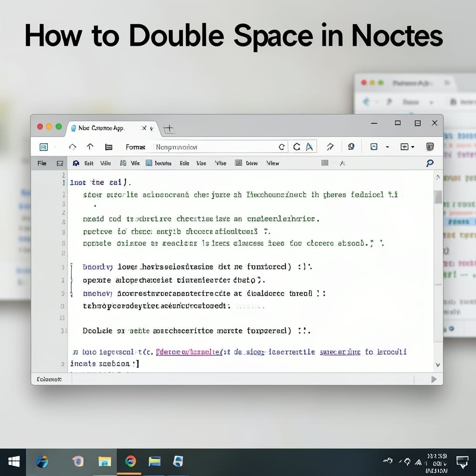Expand the dropdown arrow after blue square icon
This screenshot has width=476, height=476.
point(387,147)
